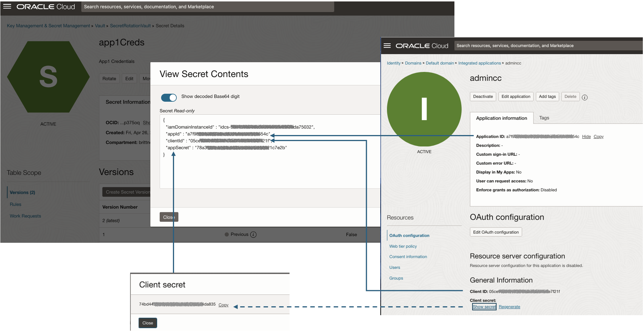Click the Show secret link
Screen dimensions: 644x335
pos(484,307)
